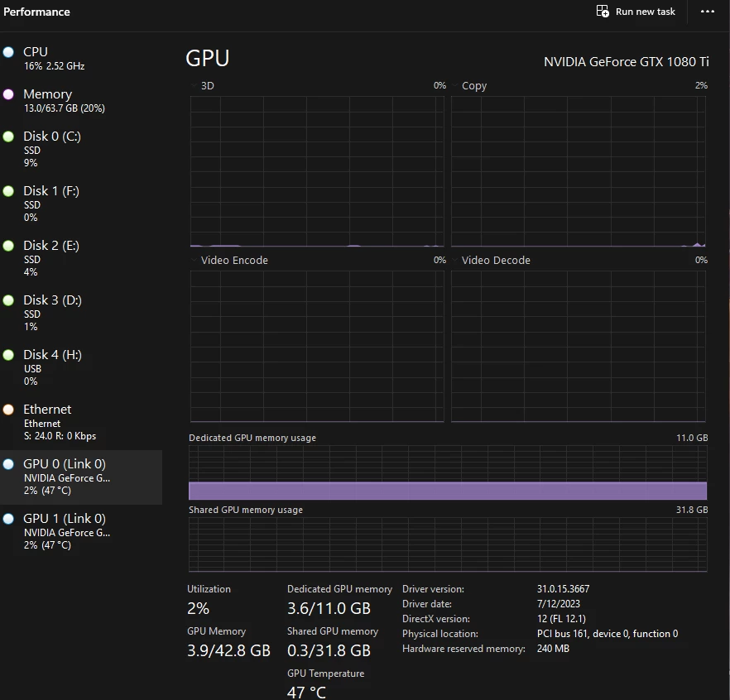The height and width of the screenshot is (700, 730).
Task: Select Memory in the performance sidebar
Action: tap(81, 101)
